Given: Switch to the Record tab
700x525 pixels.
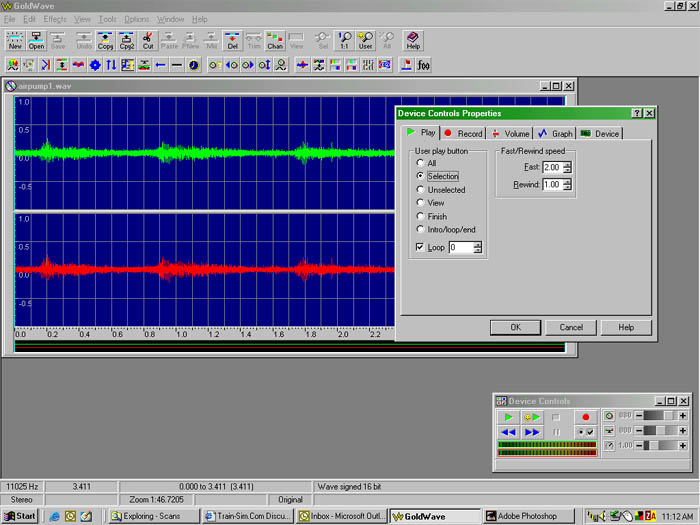Looking at the screenshot, I should click(x=464, y=133).
